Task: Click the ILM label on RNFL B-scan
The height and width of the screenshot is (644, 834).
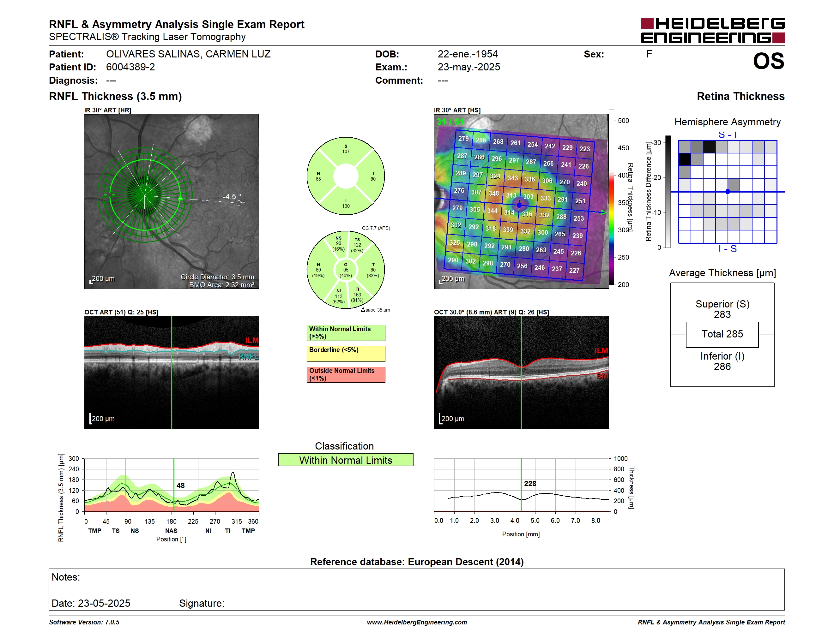Action: [252, 340]
